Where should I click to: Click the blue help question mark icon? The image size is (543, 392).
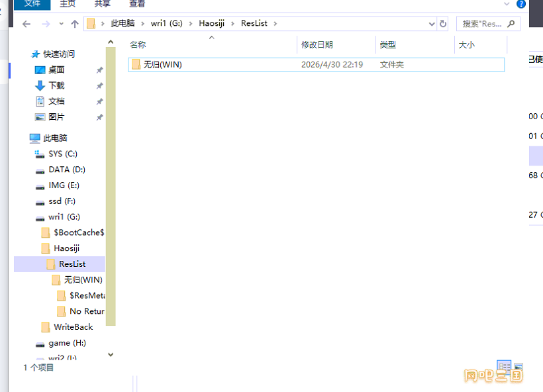click(521, 4)
